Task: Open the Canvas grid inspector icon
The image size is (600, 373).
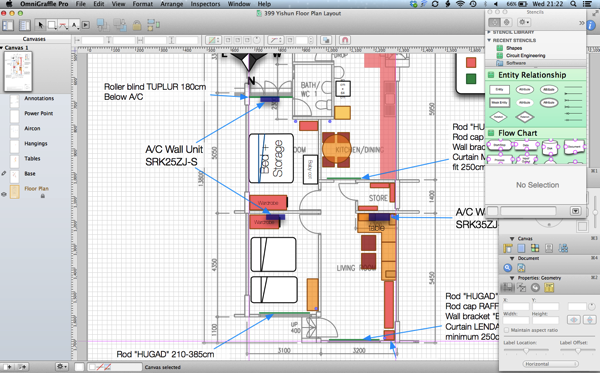Action: click(535, 248)
